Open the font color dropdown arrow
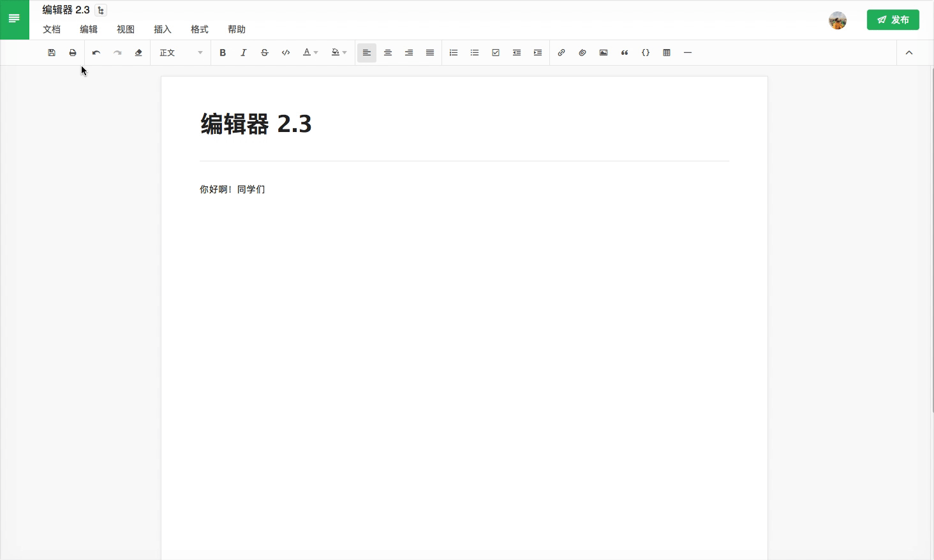The image size is (934, 560). [316, 53]
